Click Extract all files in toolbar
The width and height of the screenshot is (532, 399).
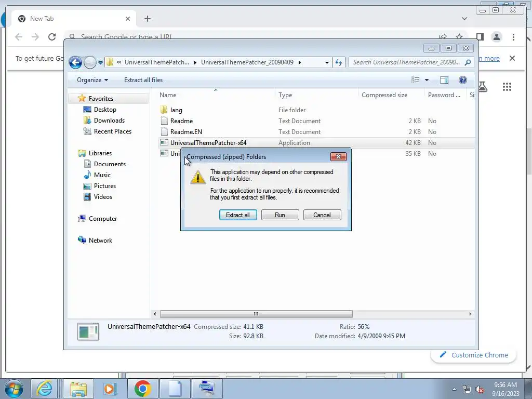click(x=143, y=79)
